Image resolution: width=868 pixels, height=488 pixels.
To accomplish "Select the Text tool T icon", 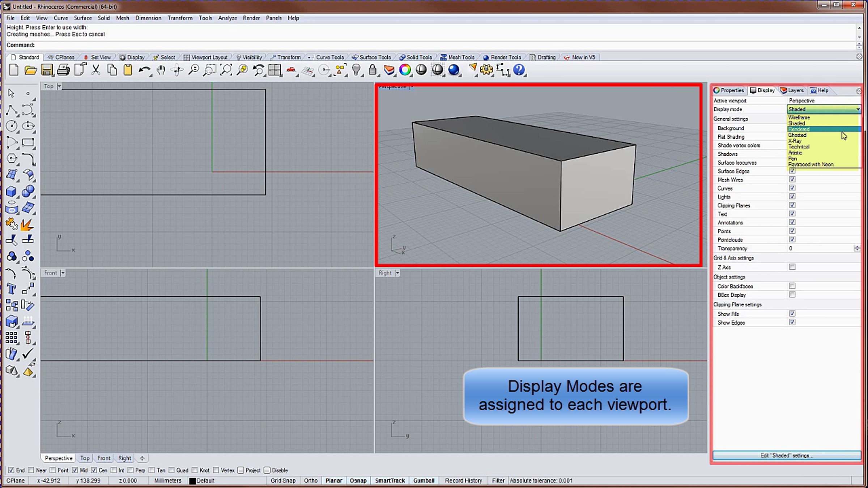I will 12,289.
